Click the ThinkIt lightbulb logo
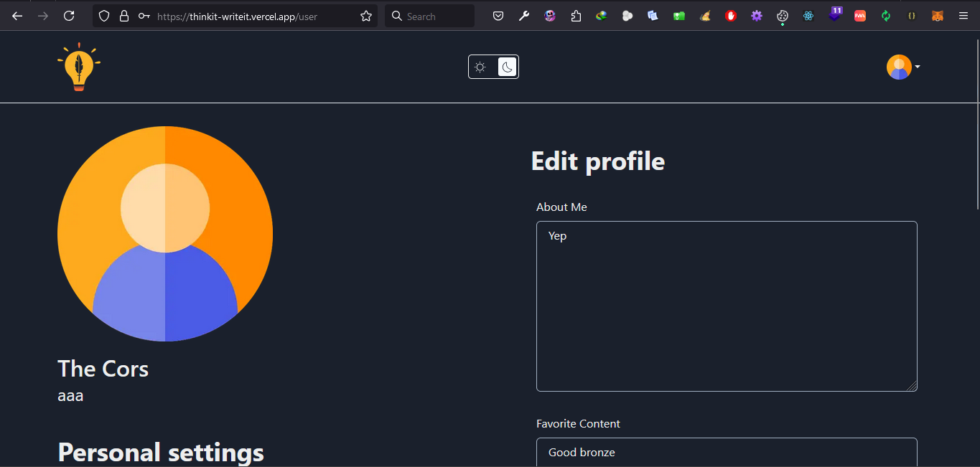Image resolution: width=980 pixels, height=467 pixels. 78,67
